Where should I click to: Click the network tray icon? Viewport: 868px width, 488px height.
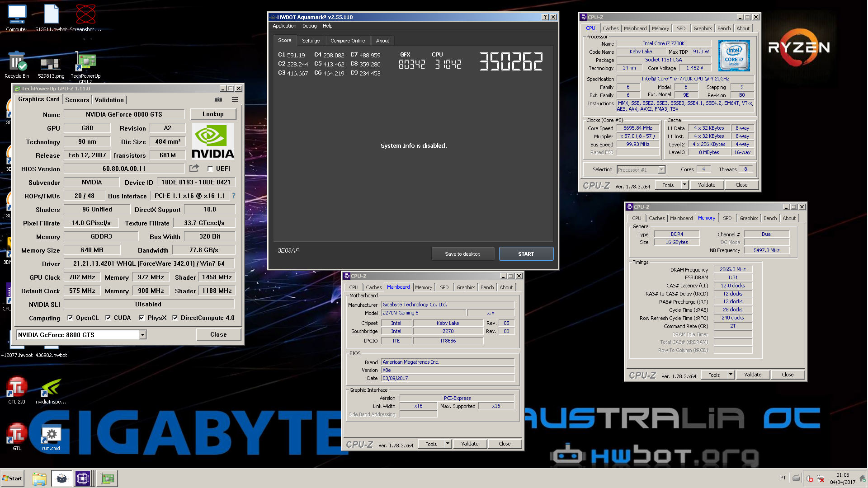821,479
